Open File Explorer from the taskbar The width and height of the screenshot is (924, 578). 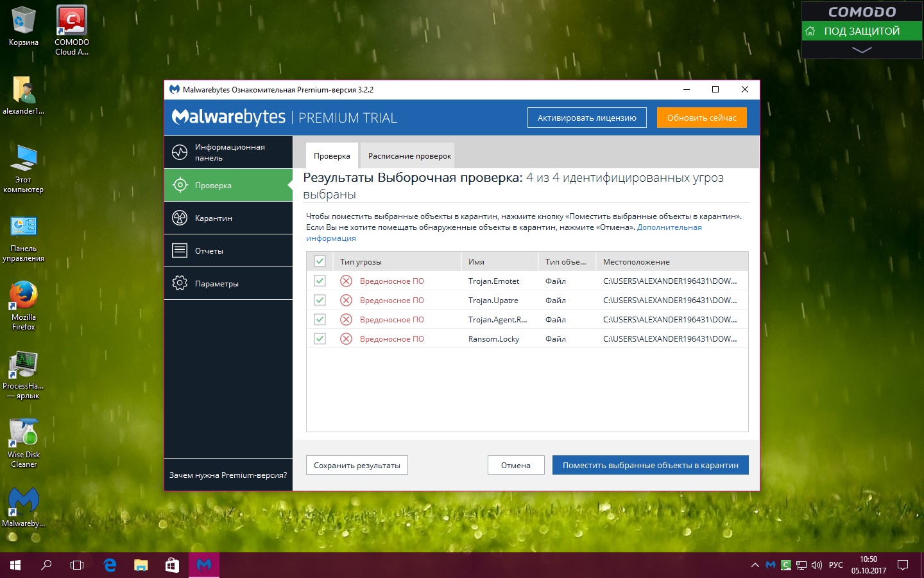coord(141,565)
